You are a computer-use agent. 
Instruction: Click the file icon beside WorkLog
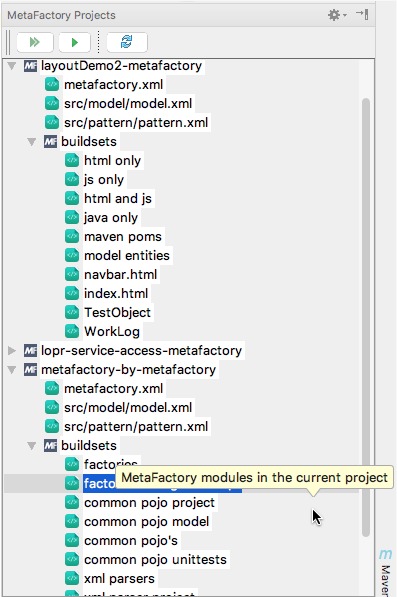72,332
